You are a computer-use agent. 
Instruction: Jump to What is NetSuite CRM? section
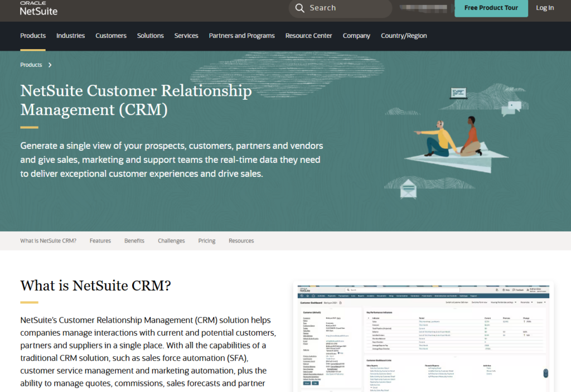pyautogui.click(x=48, y=241)
